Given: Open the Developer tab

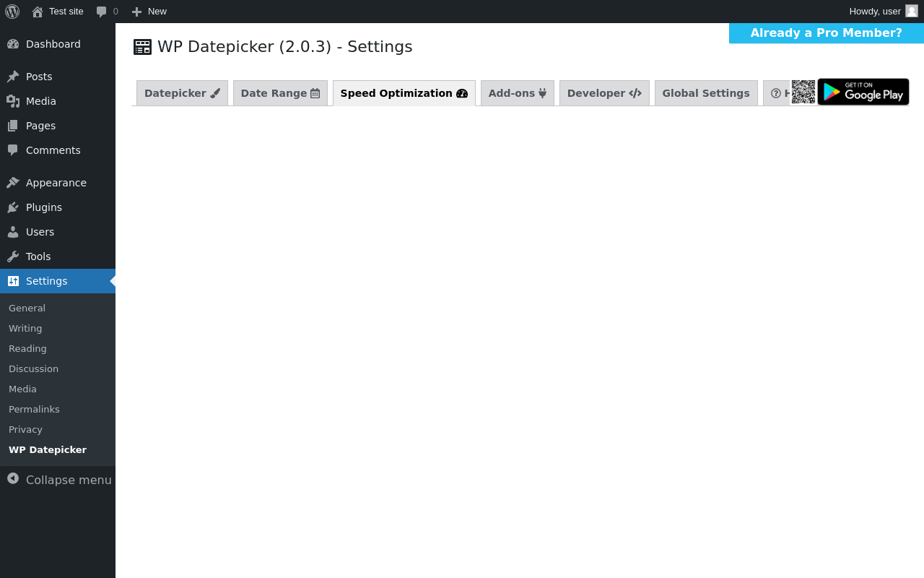Looking at the screenshot, I should coord(604,93).
